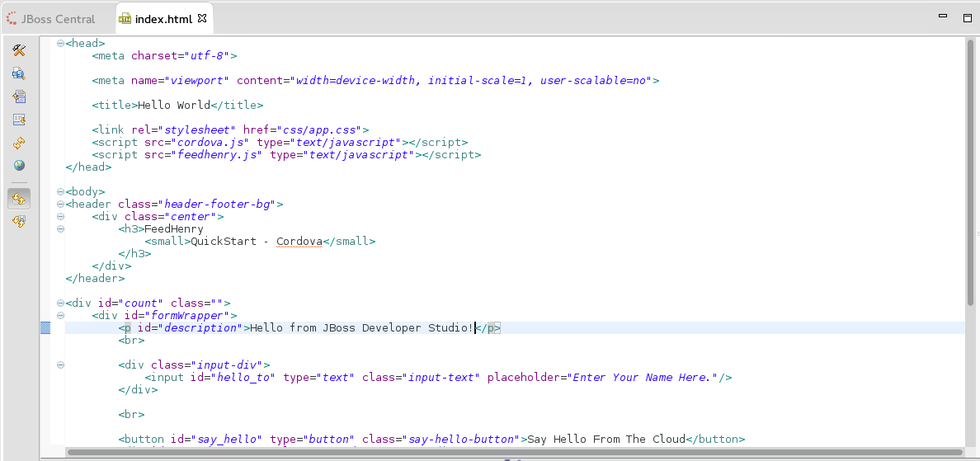Click the 'header-footer-bg' class value
Screen dimensions: 980x461
(x=218, y=205)
